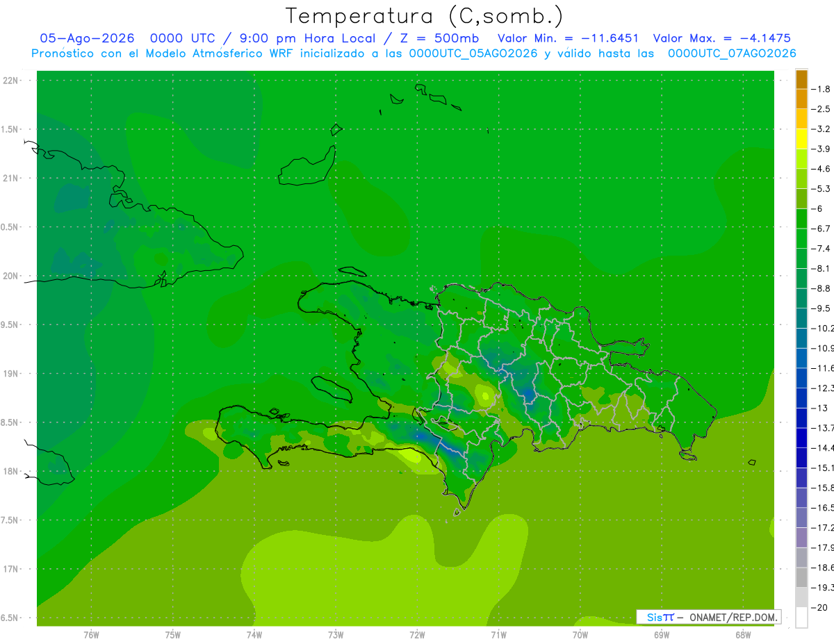The image size is (834, 644).
Task: Click the white swatch below -20
Action: coord(801,618)
